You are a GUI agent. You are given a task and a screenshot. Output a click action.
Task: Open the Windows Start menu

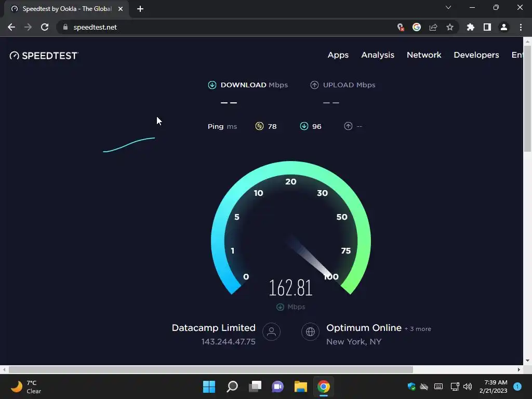209,387
